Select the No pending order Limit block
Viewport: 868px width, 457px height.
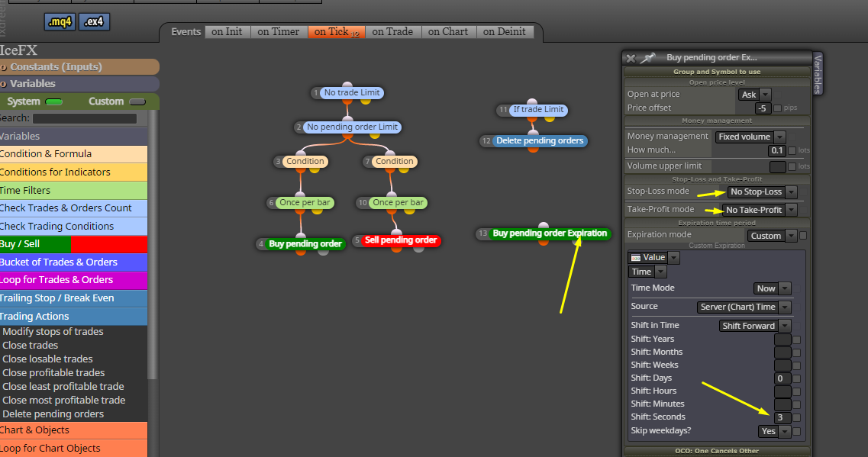pos(352,127)
